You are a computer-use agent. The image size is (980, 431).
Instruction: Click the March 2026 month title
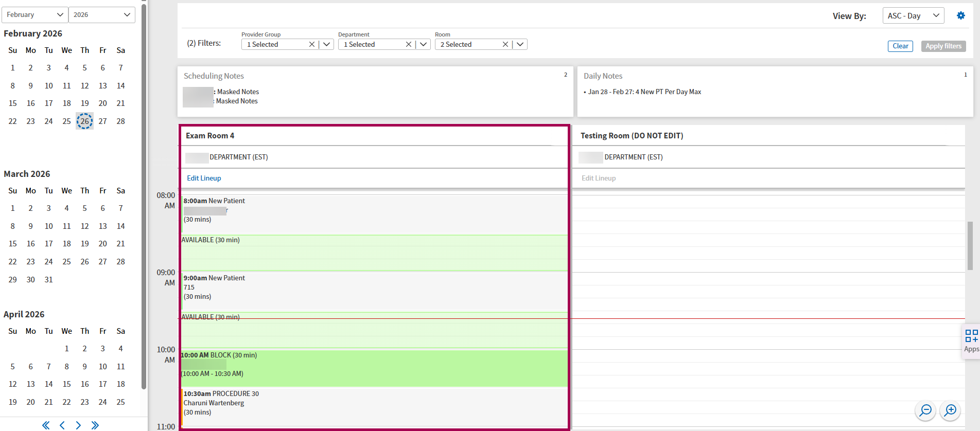pyautogui.click(x=27, y=174)
